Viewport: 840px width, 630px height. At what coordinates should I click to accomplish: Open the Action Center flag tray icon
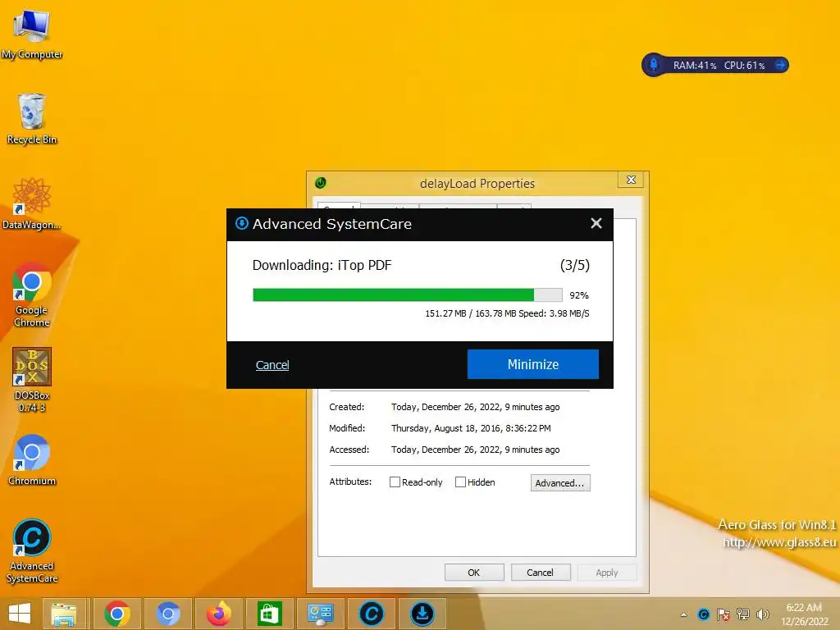[724, 614]
